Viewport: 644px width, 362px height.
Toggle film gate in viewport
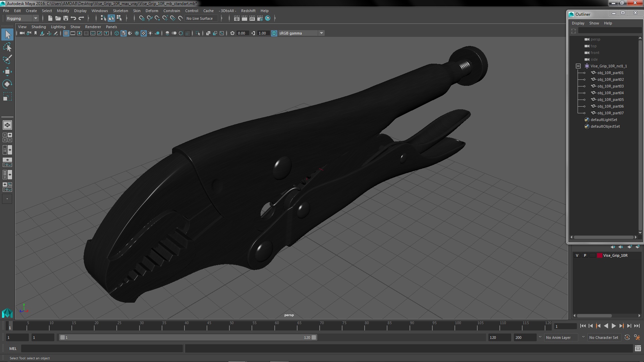tap(73, 33)
